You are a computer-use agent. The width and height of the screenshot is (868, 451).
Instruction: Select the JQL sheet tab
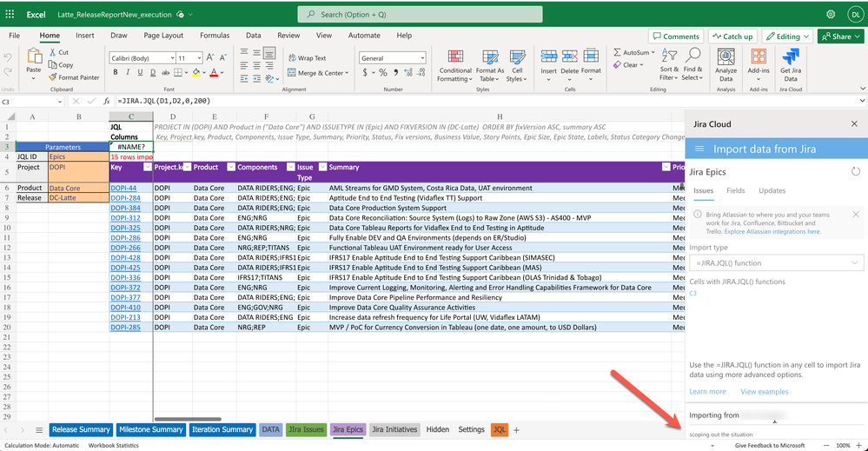pos(500,429)
